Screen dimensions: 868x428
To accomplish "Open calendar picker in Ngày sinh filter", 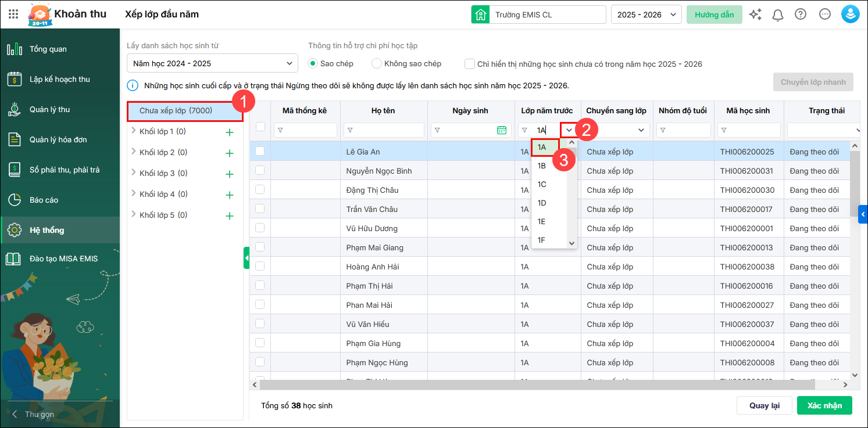I will [x=501, y=130].
